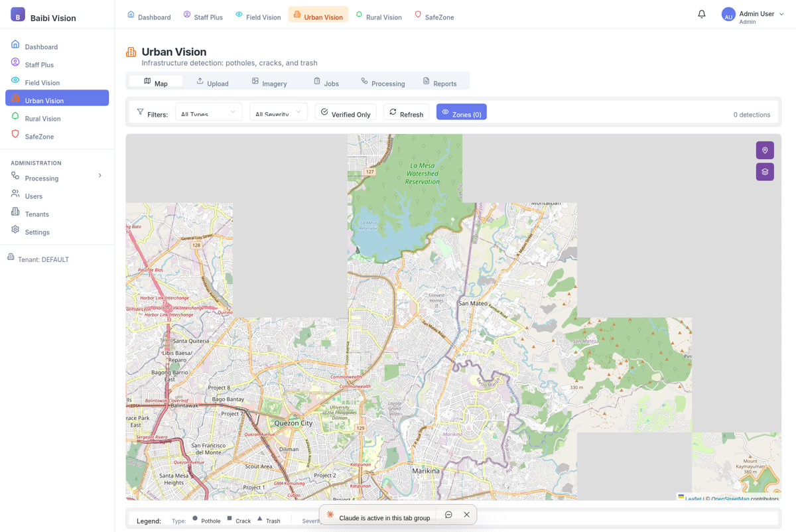Click the marker pin map control

(764, 150)
